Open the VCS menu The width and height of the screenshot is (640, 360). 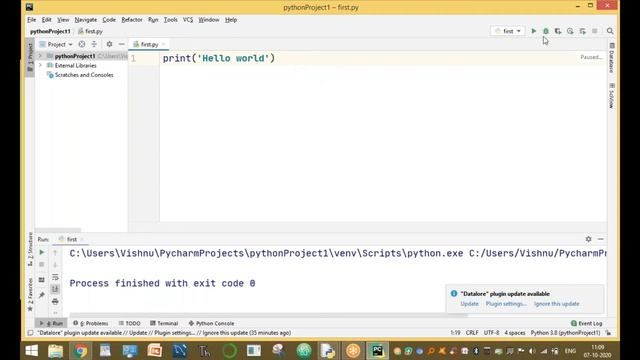(188, 20)
